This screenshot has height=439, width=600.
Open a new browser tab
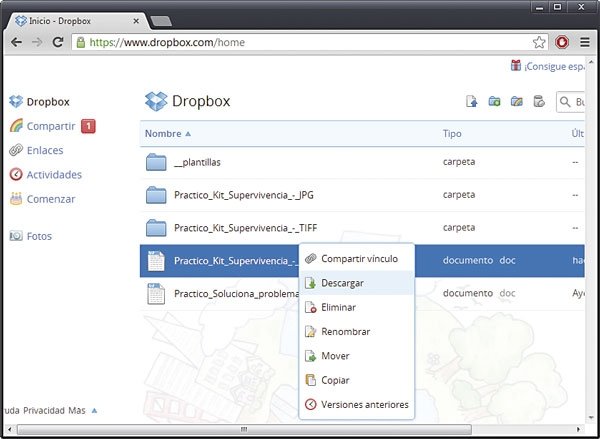click(x=161, y=21)
